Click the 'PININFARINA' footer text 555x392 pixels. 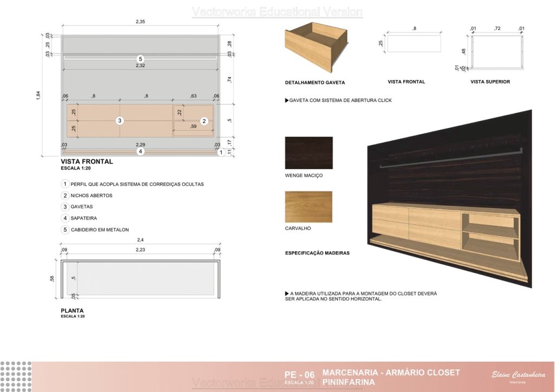click(349, 382)
